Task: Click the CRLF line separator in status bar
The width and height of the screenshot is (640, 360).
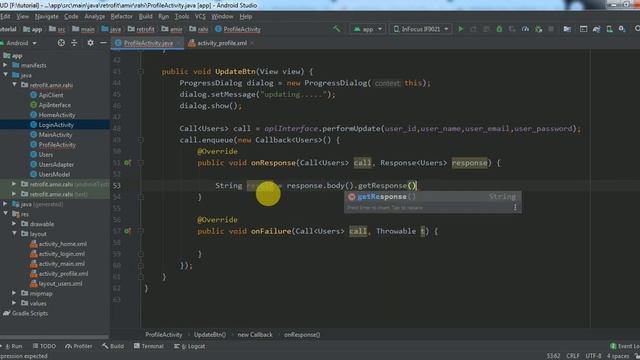Action: [x=573, y=356]
